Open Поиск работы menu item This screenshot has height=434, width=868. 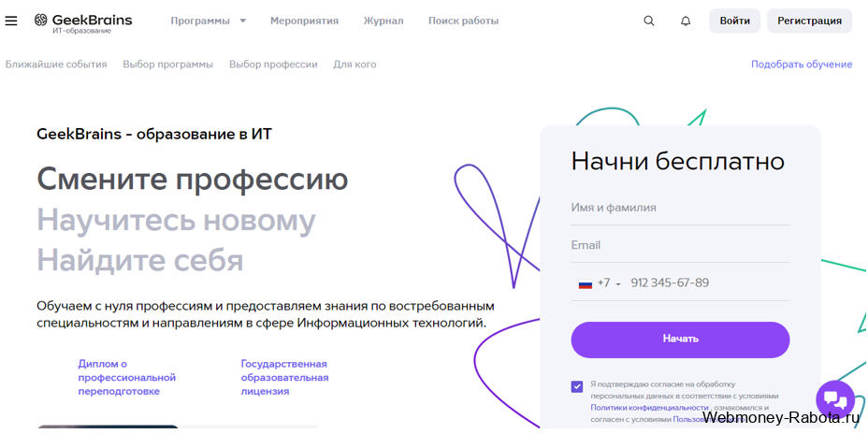point(463,21)
